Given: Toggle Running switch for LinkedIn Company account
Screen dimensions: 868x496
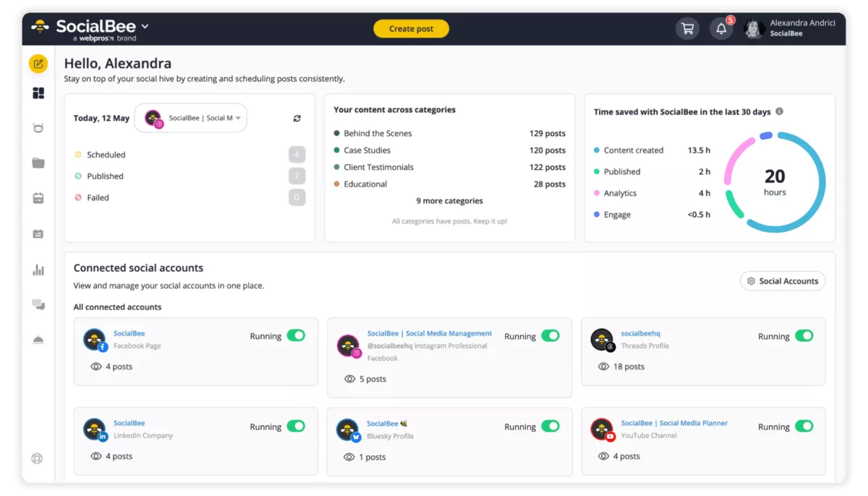Looking at the screenshot, I should (x=296, y=426).
